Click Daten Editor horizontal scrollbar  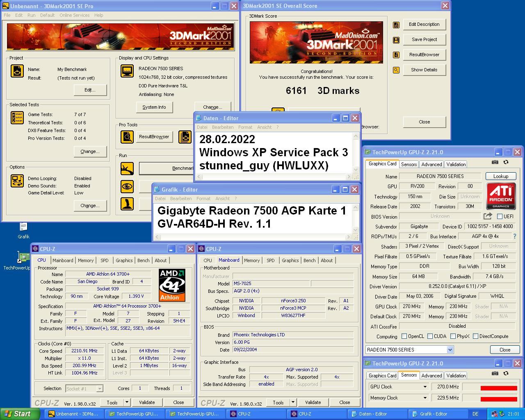(274, 176)
